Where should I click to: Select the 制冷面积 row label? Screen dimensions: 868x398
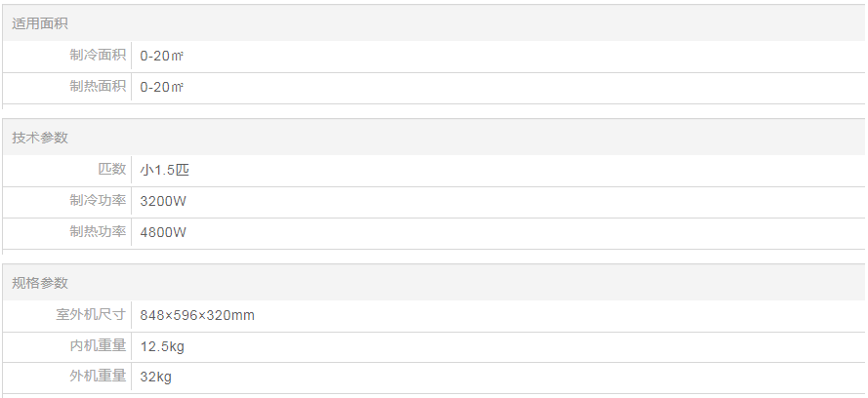pyautogui.click(x=98, y=56)
